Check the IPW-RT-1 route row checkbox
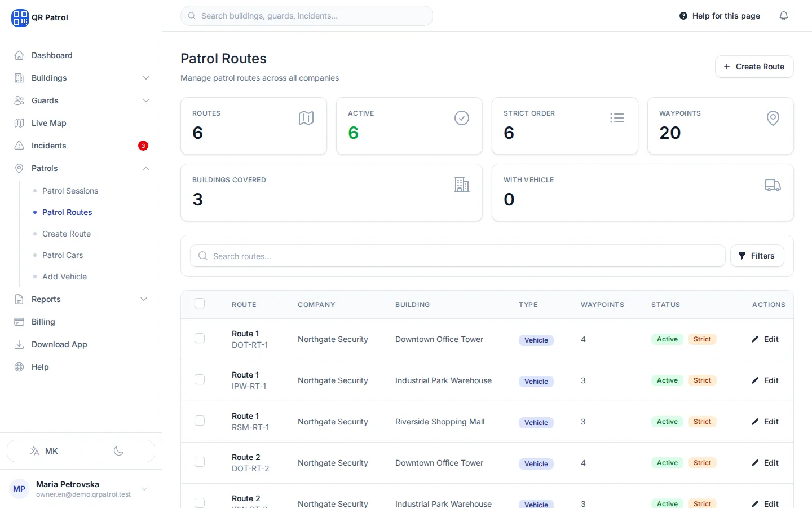 [200, 379]
